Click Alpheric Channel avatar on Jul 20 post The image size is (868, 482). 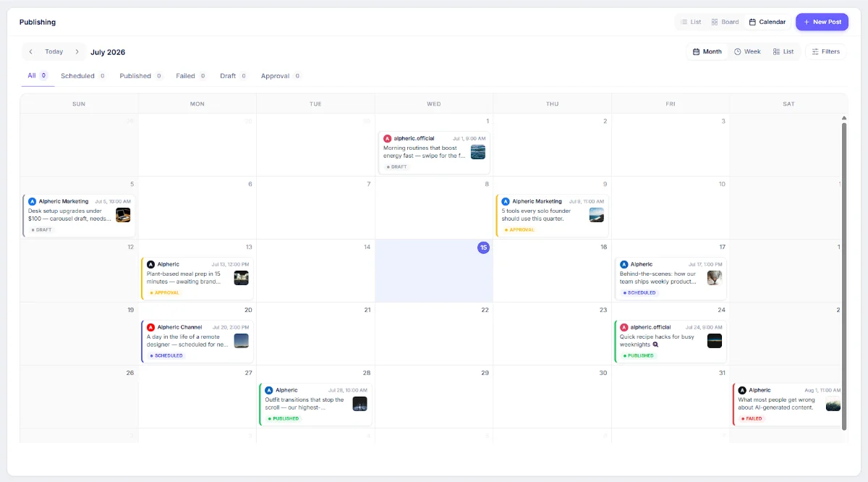pos(151,327)
